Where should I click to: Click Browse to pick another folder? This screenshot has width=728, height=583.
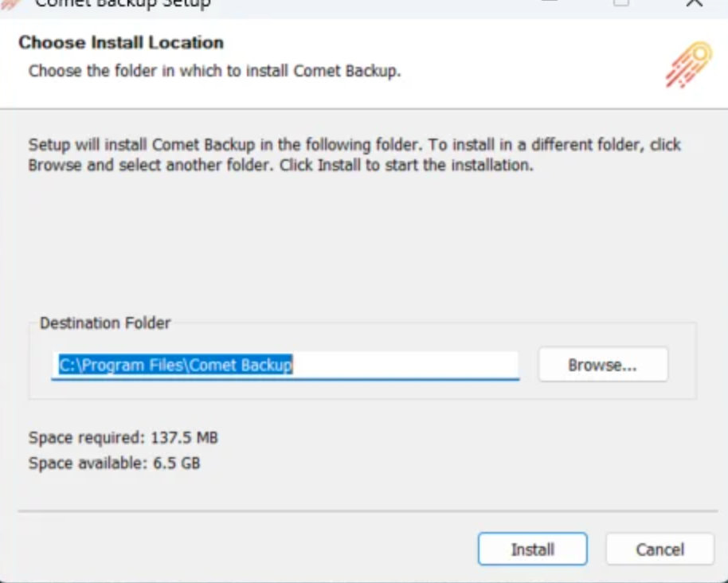[602, 365]
